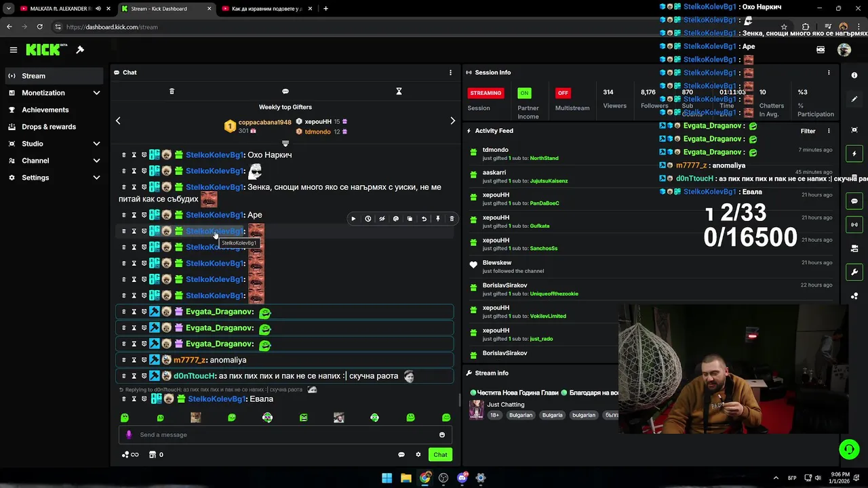868x488 pixels.
Task: Click the pencil edit icon in right sidebar
Action: tap(854, 99)
